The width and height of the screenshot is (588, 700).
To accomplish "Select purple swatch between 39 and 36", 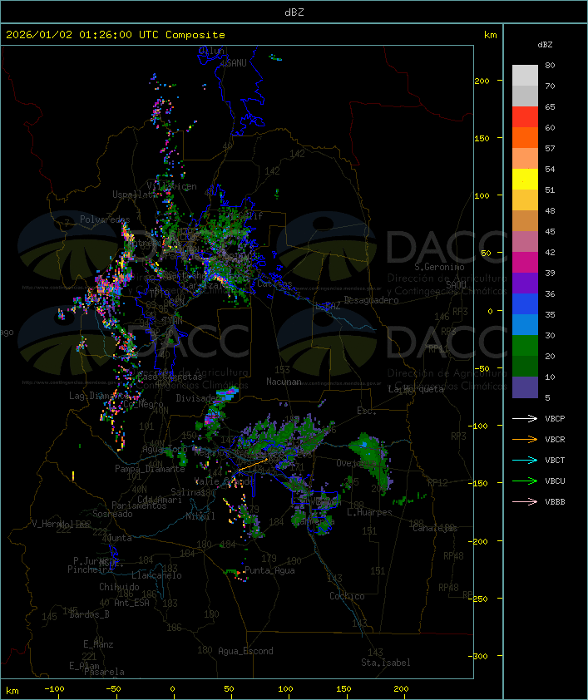I will pos(525,283).
